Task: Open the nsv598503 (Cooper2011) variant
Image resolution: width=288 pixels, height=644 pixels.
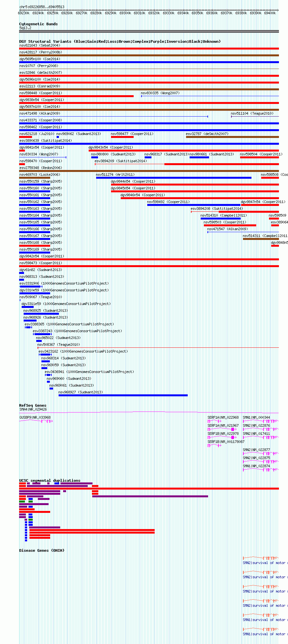Action: (x=230, y=225)
